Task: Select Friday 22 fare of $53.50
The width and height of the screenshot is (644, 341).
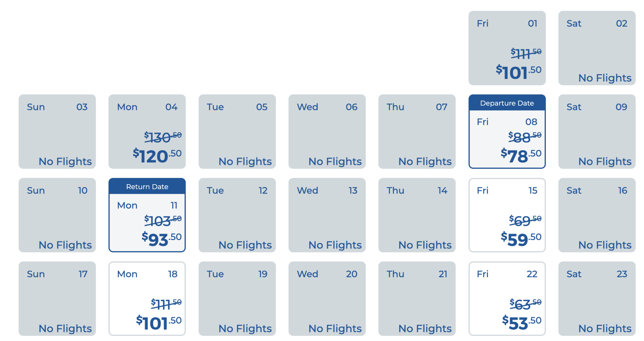Action: click(507, 299)
